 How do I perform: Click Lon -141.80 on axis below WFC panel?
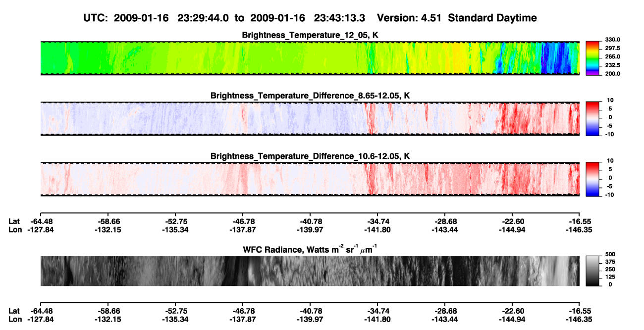click(377, 319)
